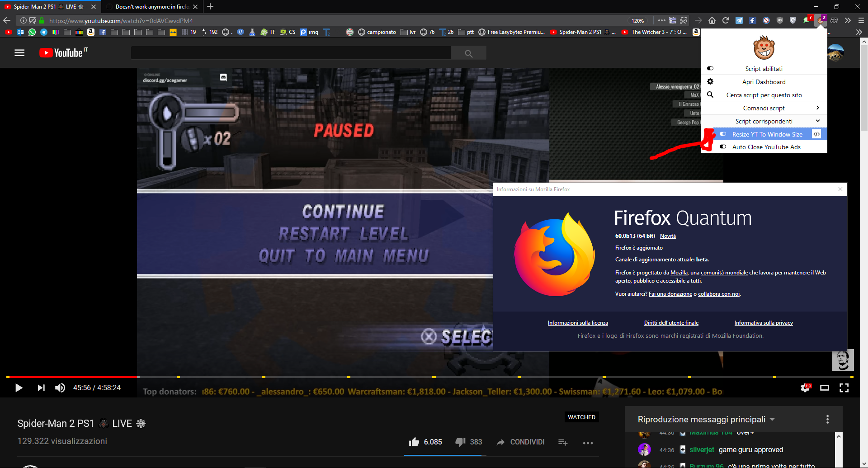Screen dimensions: 868x468
Task: Open YouTube player settings gear
Action: click(x=806, y=388)
